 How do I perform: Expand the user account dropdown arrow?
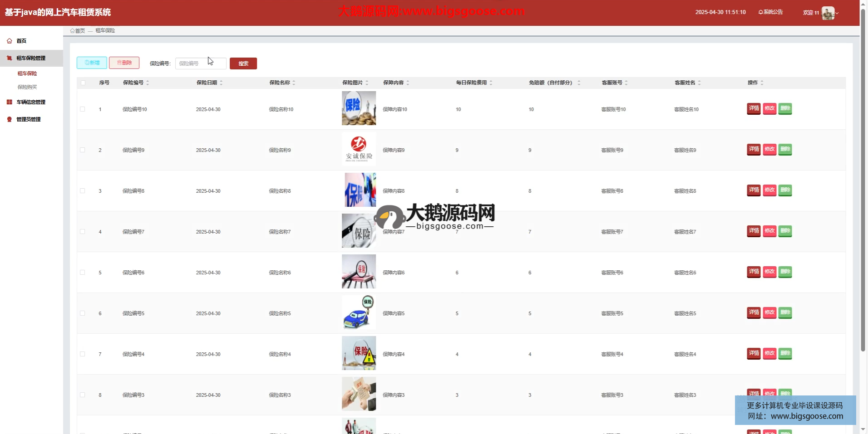pyautogui.click(x=837, y=13)
